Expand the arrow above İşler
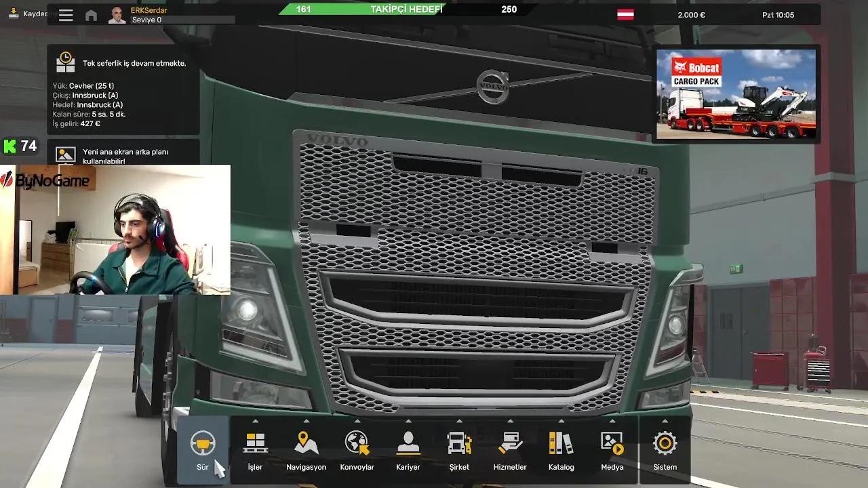 (x=255, y=421)
